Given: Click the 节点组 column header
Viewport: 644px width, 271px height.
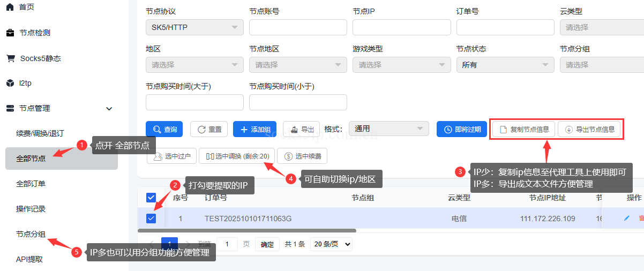Looking at the screenshot, I should [363, 198].
